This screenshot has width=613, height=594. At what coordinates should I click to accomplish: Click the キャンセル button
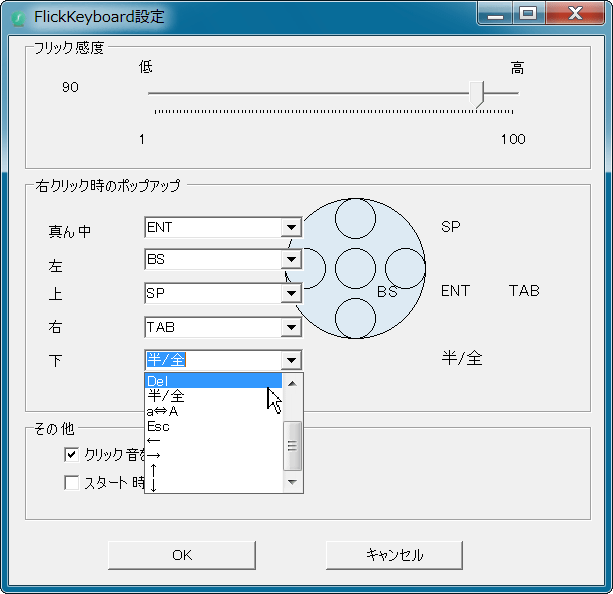point(394,555)
